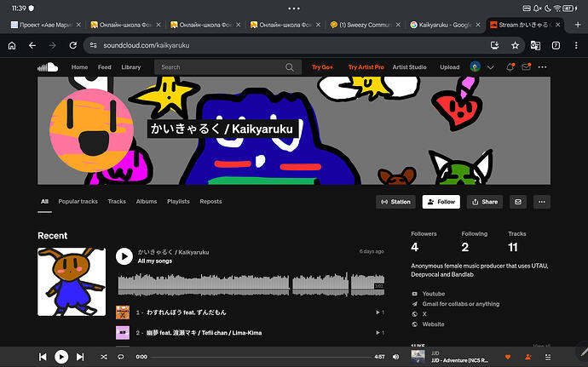Click the Upload link

[x=450, y=67]
